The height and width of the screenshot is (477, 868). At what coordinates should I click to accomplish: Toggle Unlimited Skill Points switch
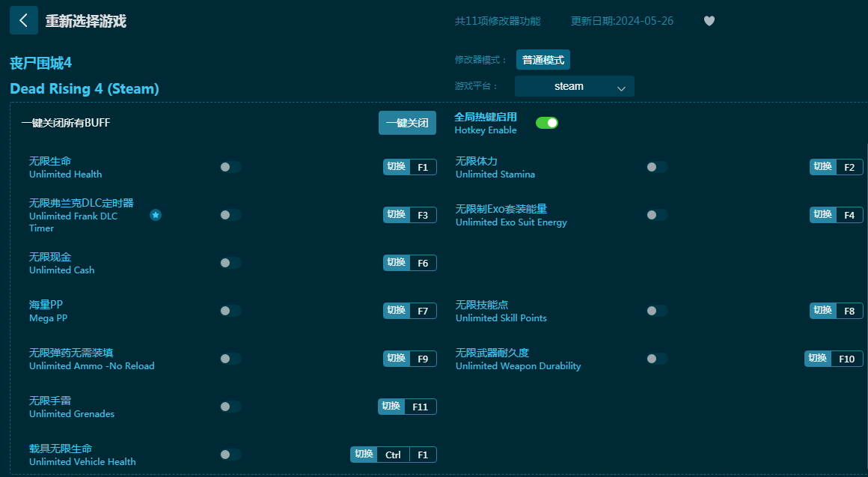656,311
